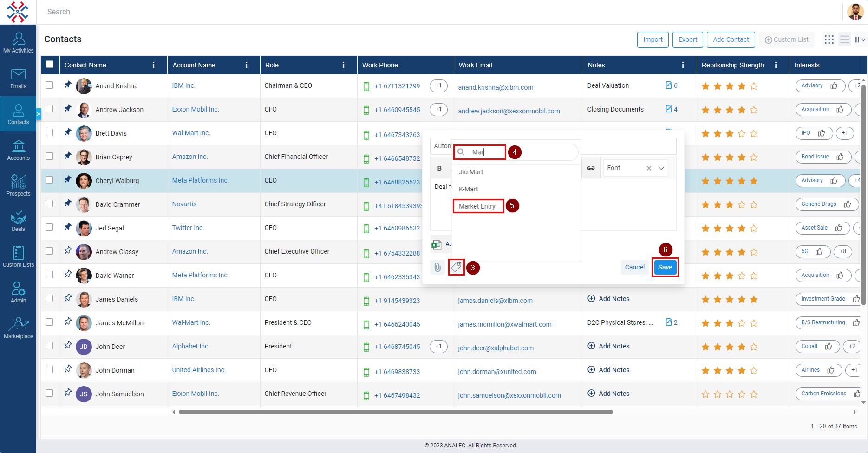Open Anand Krishna notes edit icon
868x453 pixels.
tap(669, 85)
